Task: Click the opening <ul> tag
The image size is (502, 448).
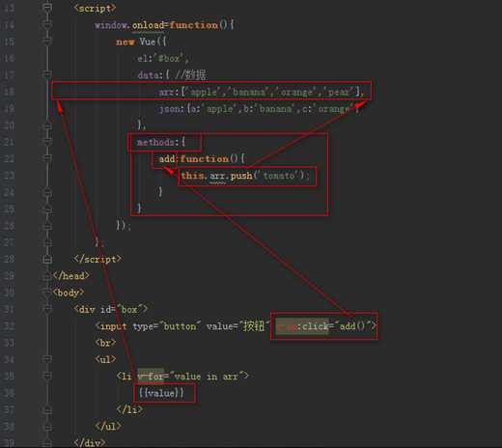Action: coord(105,359)
